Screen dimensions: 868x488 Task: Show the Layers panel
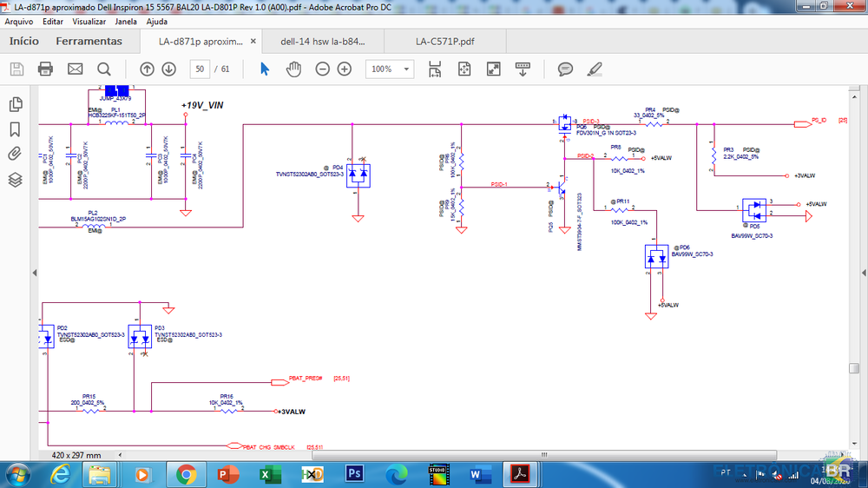click(15, 180)
